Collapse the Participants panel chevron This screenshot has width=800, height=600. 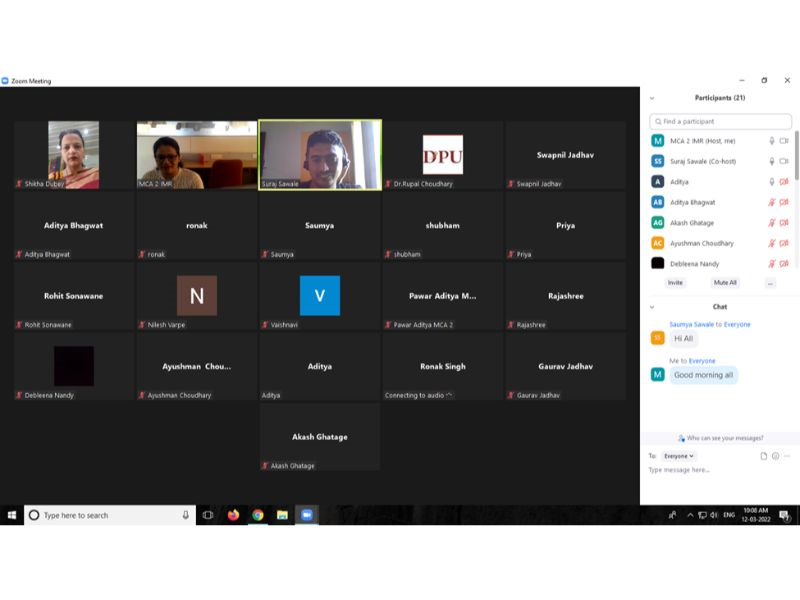[x=652, y=98]
